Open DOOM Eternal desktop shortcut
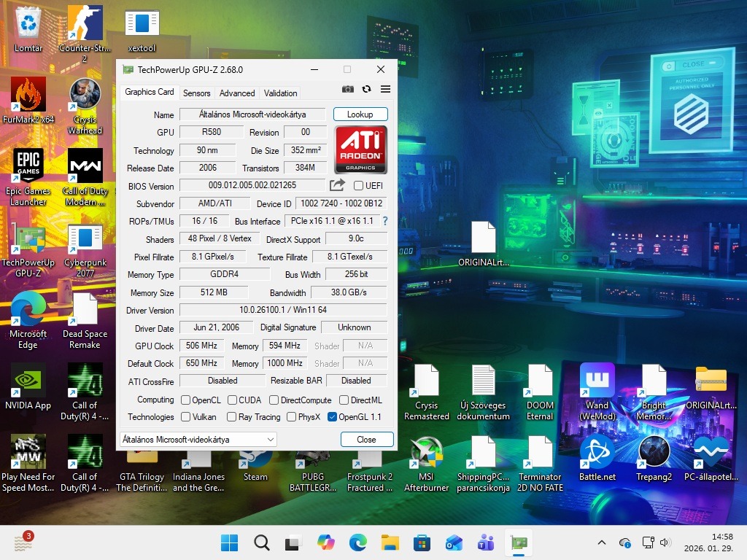 [x=540, y=392]
